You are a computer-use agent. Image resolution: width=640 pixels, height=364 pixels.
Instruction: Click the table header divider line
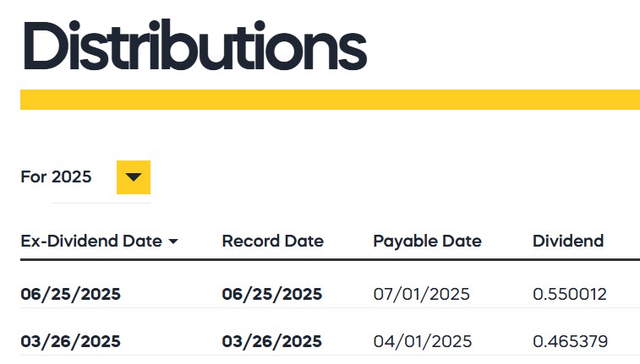pos(331,259)
